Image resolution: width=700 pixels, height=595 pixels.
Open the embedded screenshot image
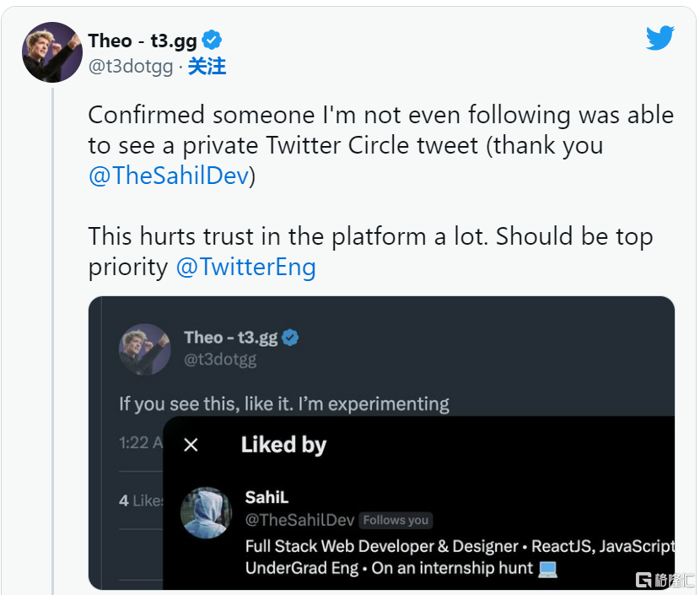coord(381,443)
